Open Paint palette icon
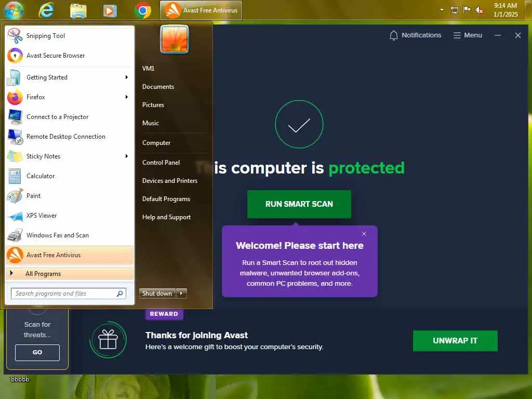This screenshot has height=399, width=532. point(15,196)
